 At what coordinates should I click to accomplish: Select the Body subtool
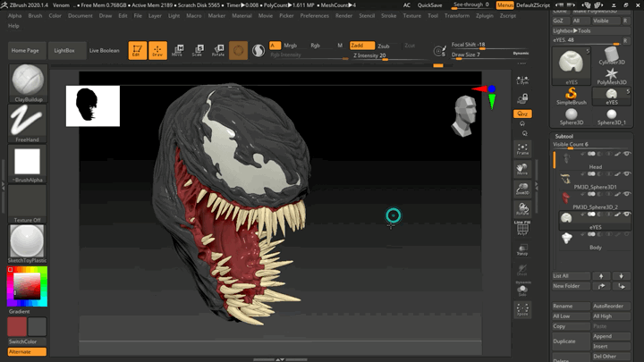pos(595,241)
